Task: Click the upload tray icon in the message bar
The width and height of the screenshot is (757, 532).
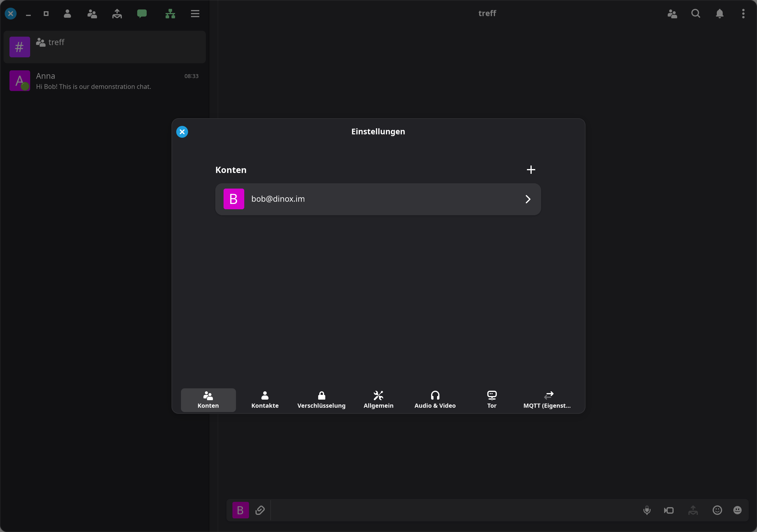Action: tap(693, 511)
